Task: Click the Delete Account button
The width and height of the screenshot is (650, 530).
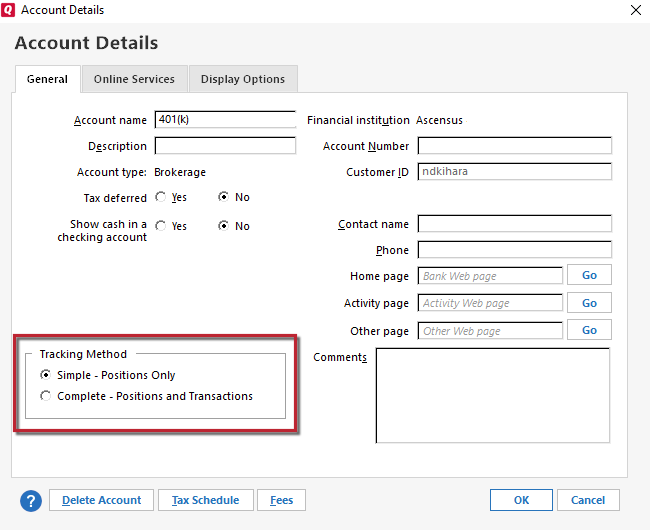Action: [102, 500]
